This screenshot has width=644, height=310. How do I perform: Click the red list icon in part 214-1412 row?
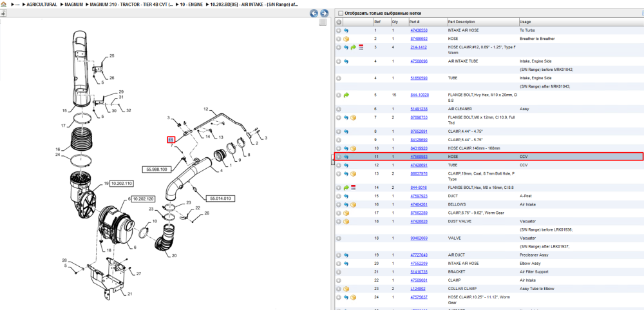[x=361, y=47]
